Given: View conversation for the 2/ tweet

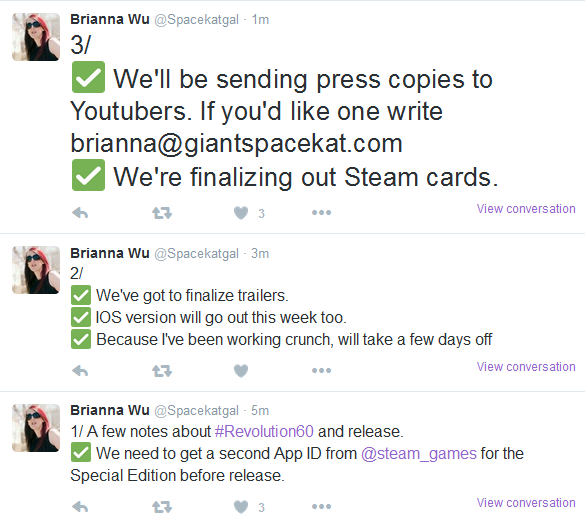Looking at the screenshot, I should [526, 367].
